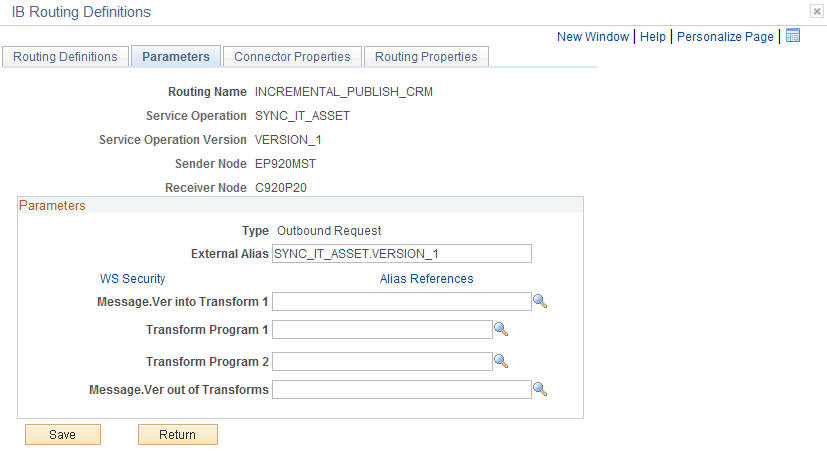827x455 pixels.
Task: Click the page icon beside Personalize Page
Action: [793, 35]
